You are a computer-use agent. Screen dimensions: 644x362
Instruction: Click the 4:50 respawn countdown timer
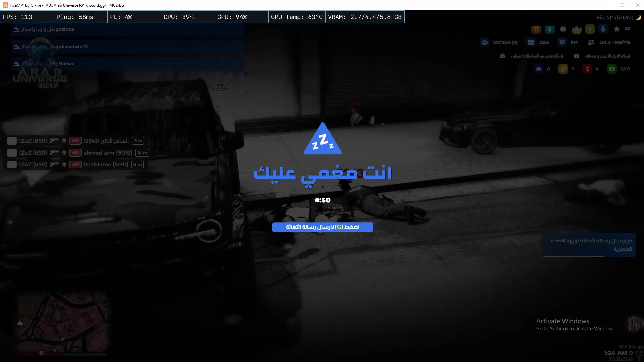pos(322,200)
